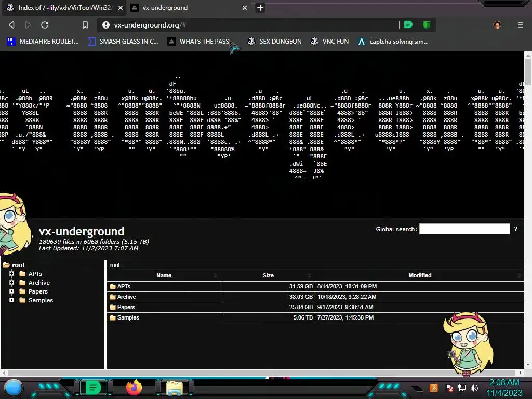Click the root breadcrumb above the table
Viewport: 532px width, 399px height.
[115, 265]
